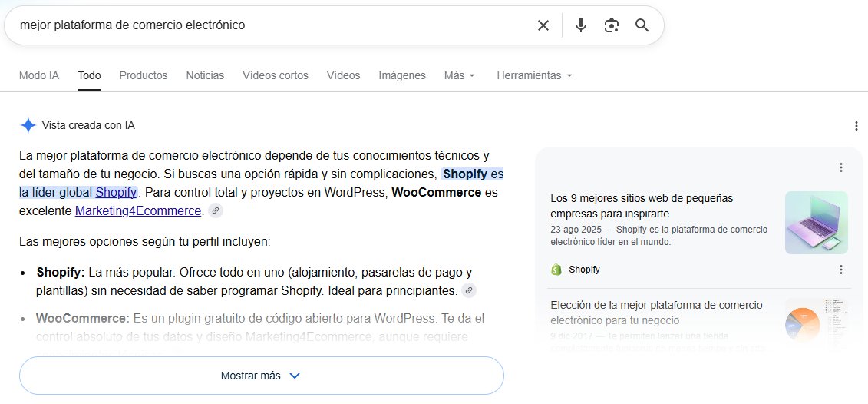Image resolution: width=868 pixels, height=404 pixels.
Task: Follow the inline Shopify link
Action: tap(116, 193)
